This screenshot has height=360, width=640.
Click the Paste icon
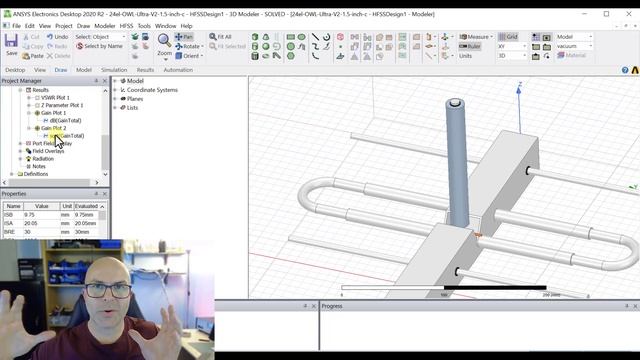(33, 56)
